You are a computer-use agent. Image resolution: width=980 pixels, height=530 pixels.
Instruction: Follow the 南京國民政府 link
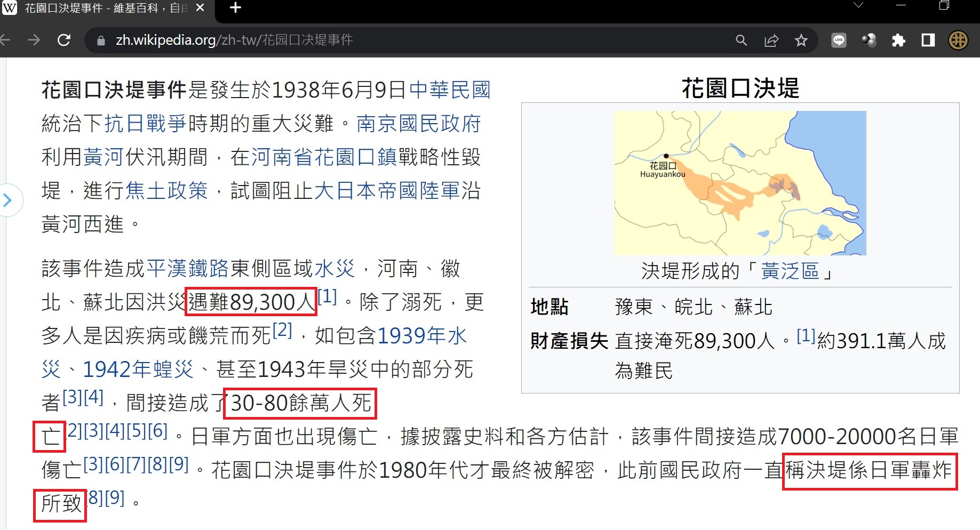point(419,124)
